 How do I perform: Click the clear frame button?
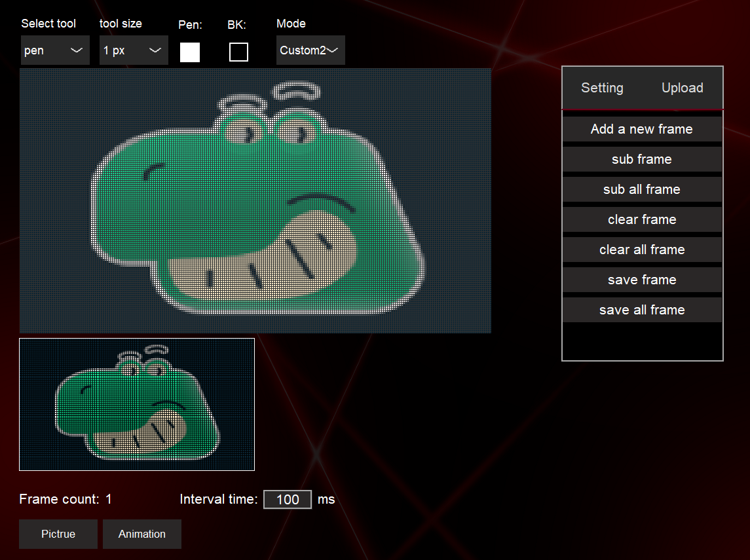click(x=642, y=219)
